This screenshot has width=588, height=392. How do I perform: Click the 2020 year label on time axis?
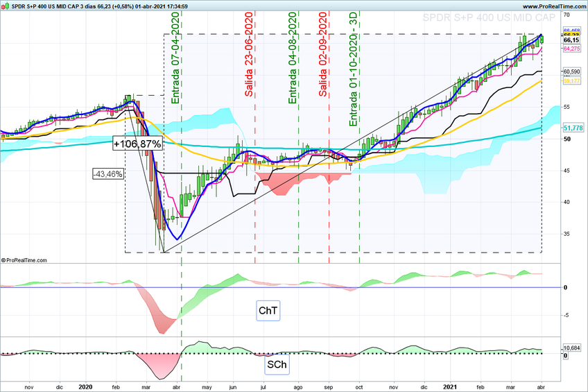[x=86, y=386]
